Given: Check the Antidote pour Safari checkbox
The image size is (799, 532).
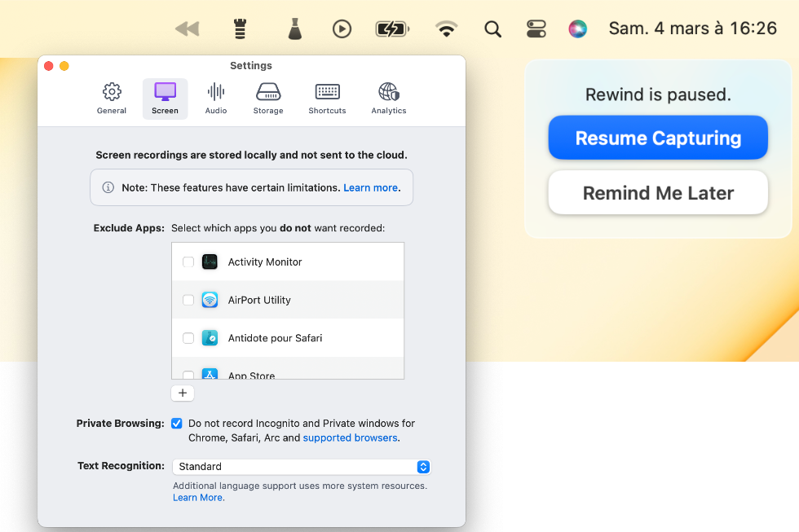Looking at the screenshot, I should (188, 338).
